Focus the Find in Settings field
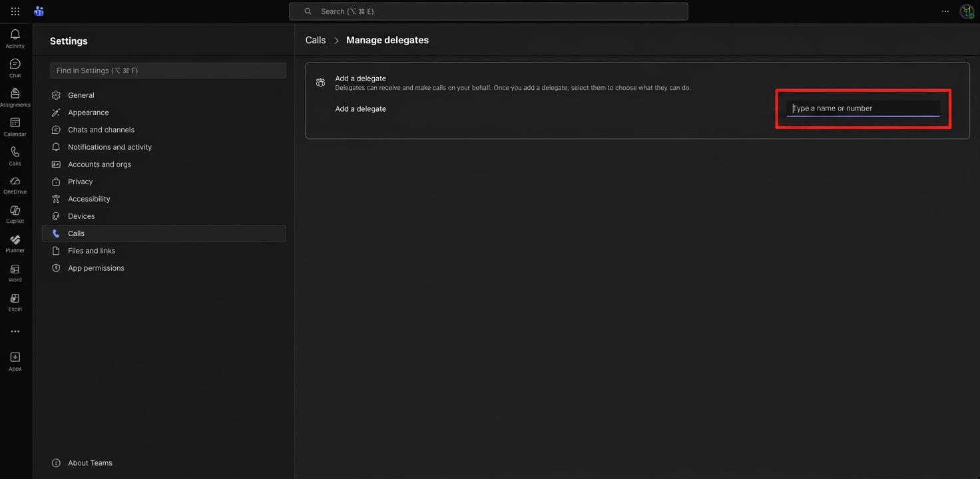Screen dimensions: 980x479 (x=168, y=71)
